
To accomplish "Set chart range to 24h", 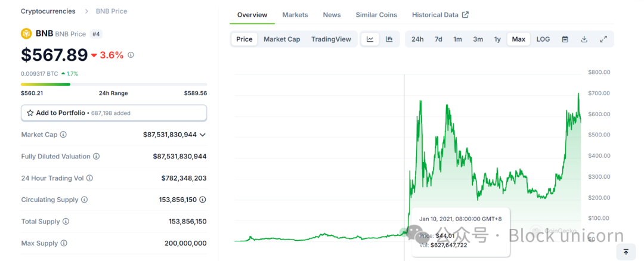I will coord(417,39).
